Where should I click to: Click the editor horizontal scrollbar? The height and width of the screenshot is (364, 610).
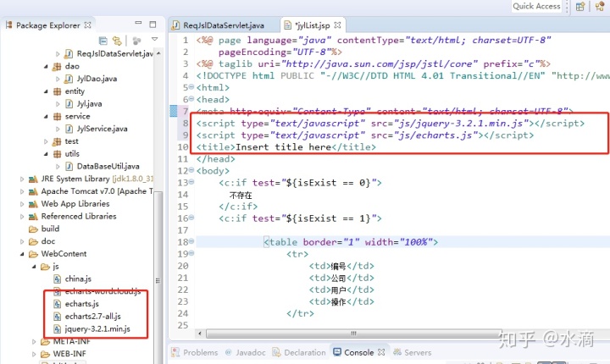click(353, 334)
